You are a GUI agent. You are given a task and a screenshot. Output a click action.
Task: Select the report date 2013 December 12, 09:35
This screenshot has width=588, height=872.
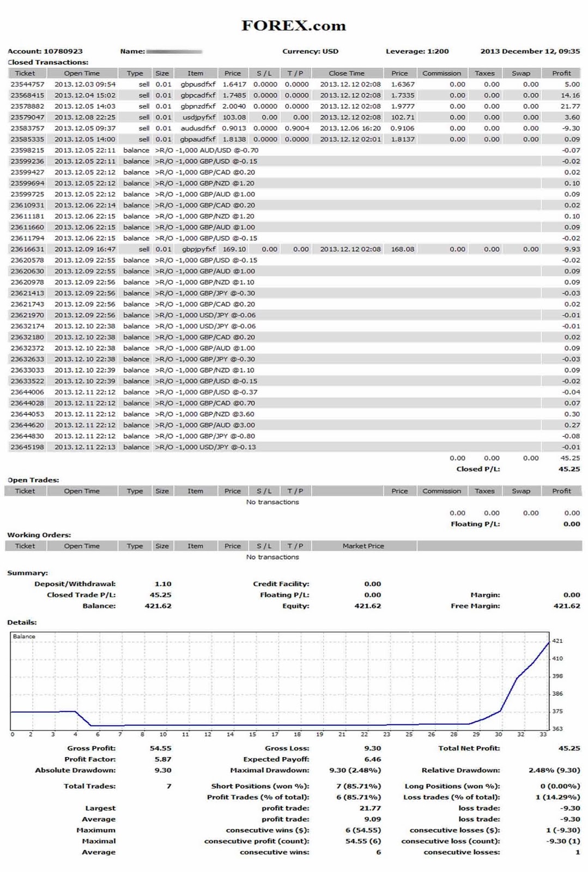pos(530,51)
